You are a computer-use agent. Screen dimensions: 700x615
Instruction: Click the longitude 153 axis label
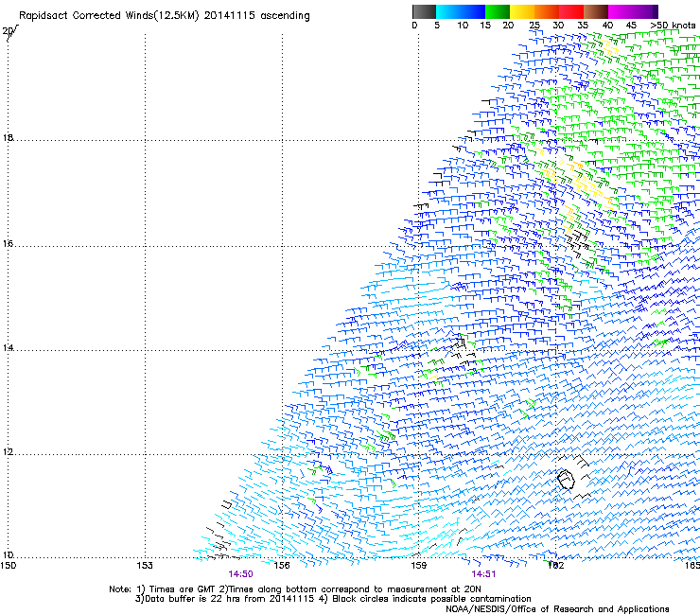(145, 566)
